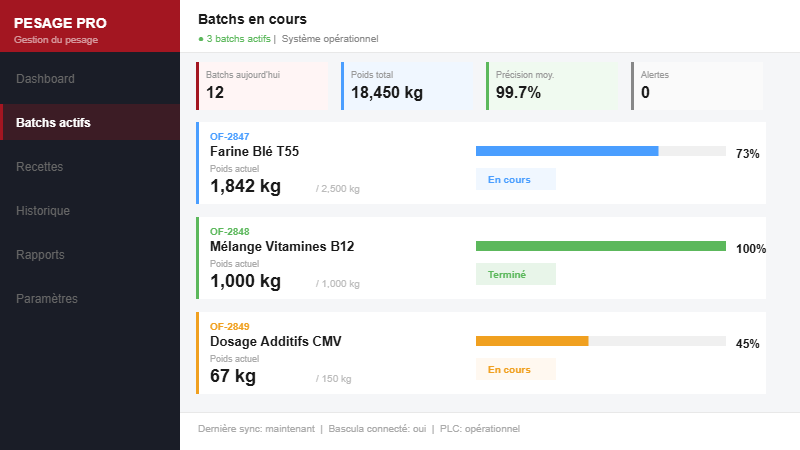Click the Alertes counter card
The image size is (800, 450).
[696, 86]
